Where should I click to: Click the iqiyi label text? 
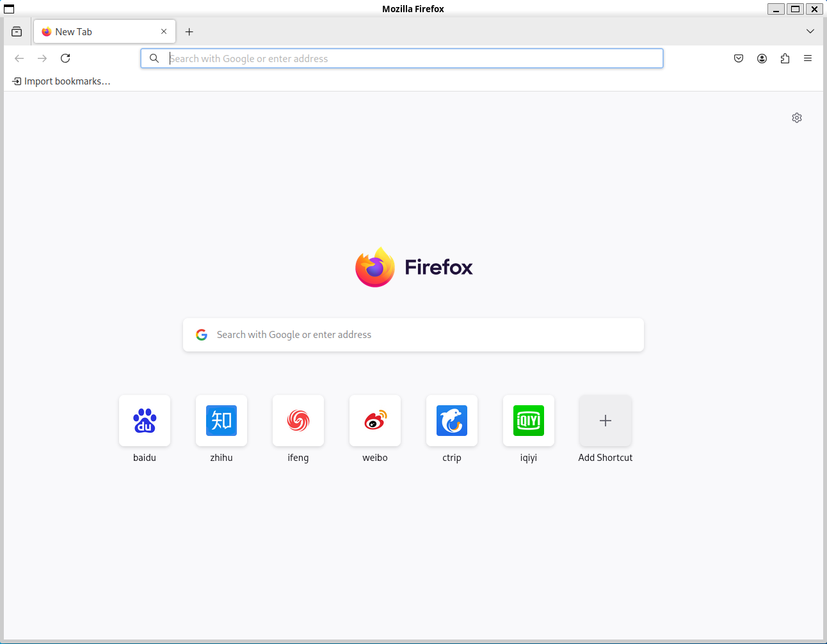(x=529, y=458)
